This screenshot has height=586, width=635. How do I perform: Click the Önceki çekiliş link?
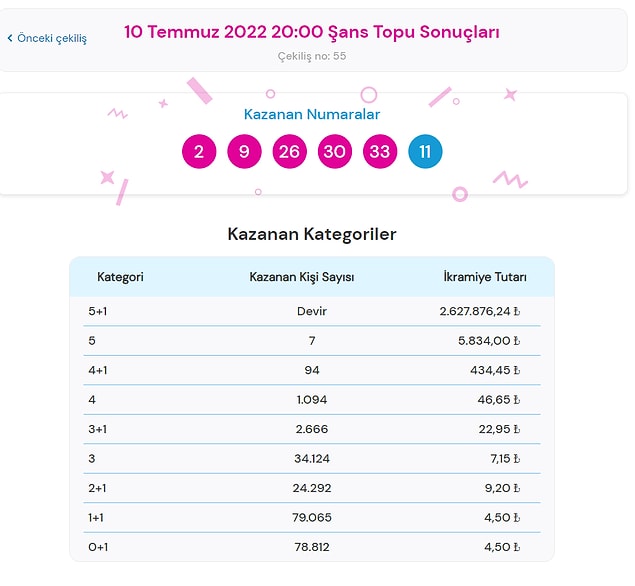47,38
